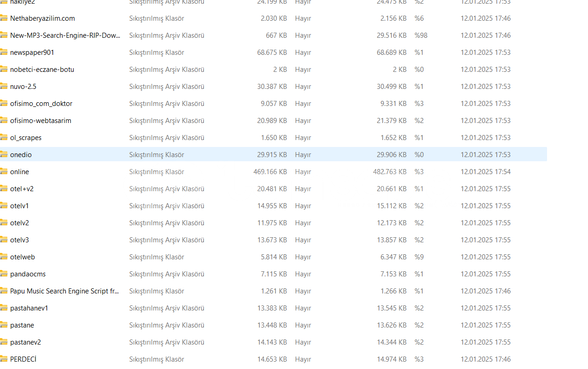Choose the nuvo-2.5 file name
Image resolution: width=588 pixels, height=369 pixels.
[x=23, y=87]
